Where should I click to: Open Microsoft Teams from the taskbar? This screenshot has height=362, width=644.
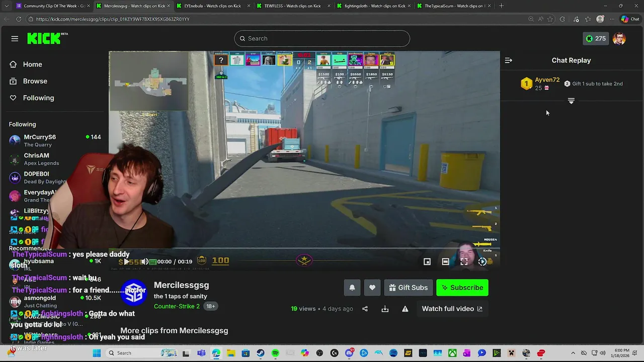pos(202,353)
